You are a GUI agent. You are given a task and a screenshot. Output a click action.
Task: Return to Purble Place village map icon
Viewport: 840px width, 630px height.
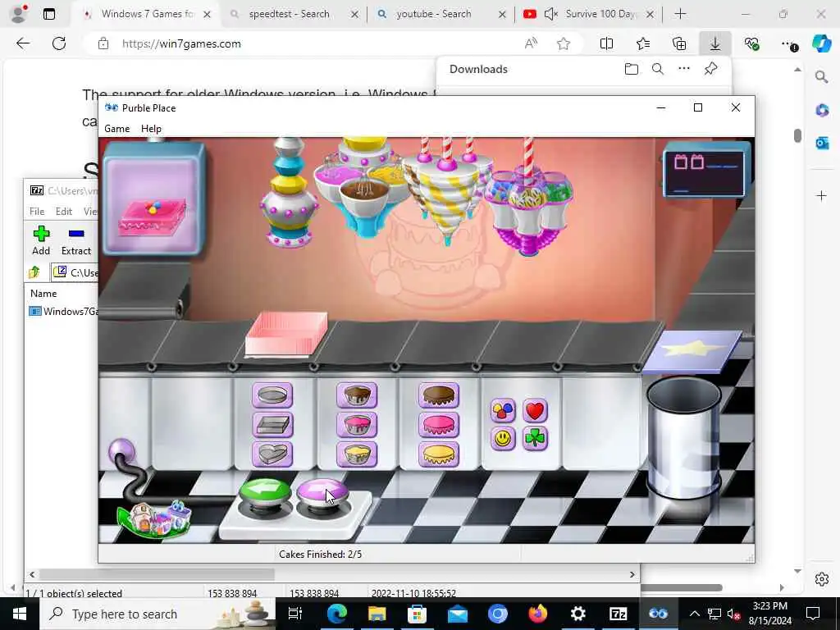click(154, 518)
